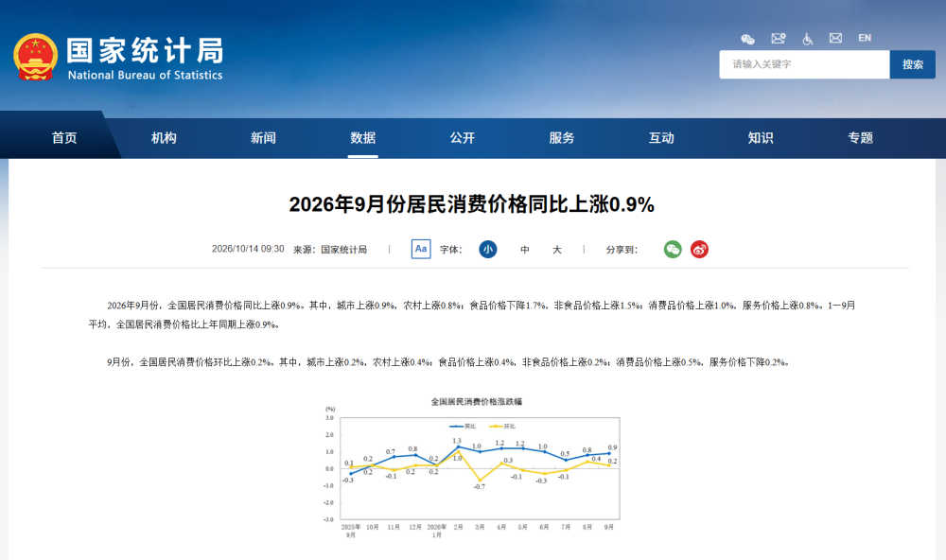Image resolution: width=946 pixels, height=560 pixels.
Task: Open the 公开 menu item
Action: pos(463,138)
